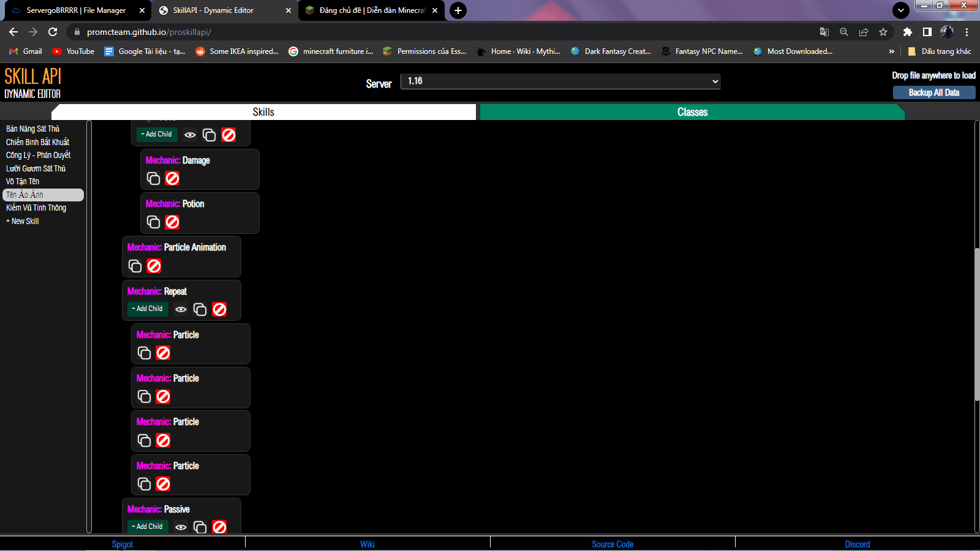This screenshot has height=551, width=980.
Task: Create a new skill with + New Skill
Action: coord(23,221)
